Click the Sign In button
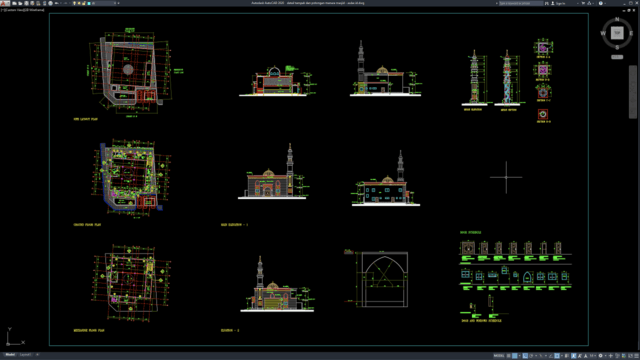The image size is (640, 360). tap(558, 3)
